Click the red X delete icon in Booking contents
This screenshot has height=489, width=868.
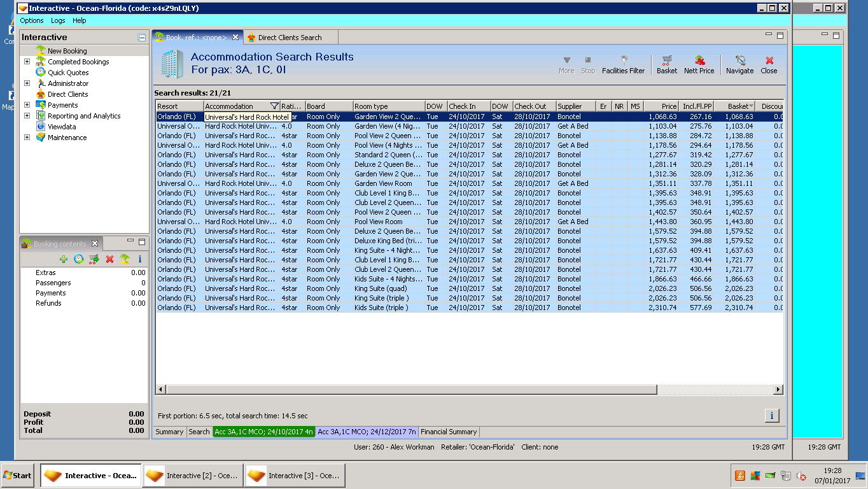[x=109, y=259]
